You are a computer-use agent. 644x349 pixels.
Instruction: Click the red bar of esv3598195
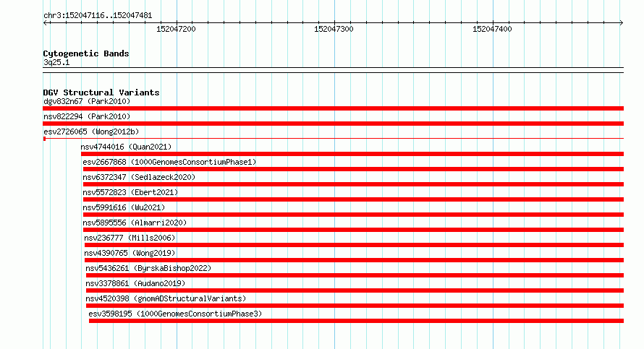(x=356, y=321)
